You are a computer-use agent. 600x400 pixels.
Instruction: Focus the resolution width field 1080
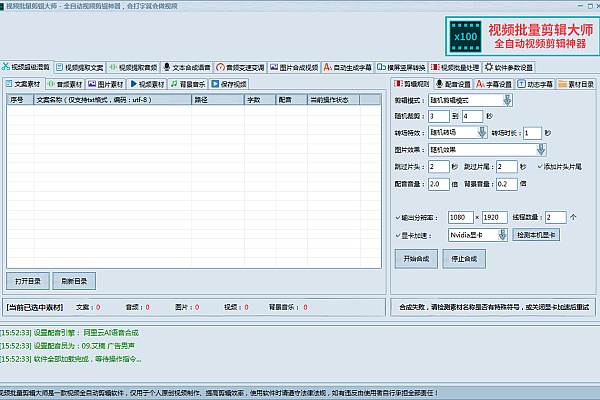(x=461, y=217)
